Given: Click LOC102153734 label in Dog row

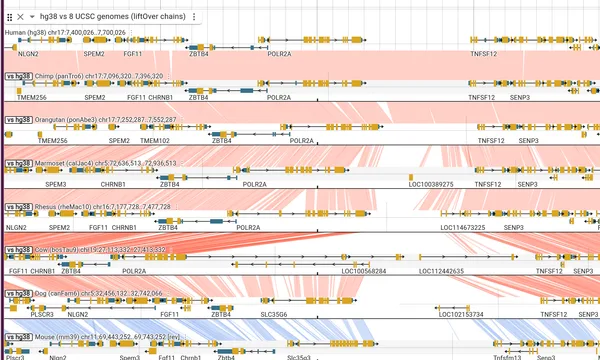Looking at the screenshot, I should click(461, 314).
